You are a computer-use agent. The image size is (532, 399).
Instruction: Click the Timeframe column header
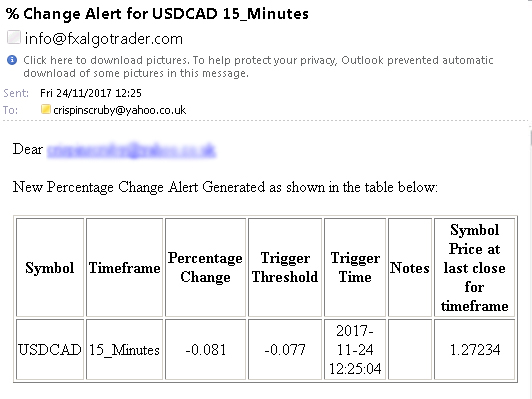click(x=125, y=268)
